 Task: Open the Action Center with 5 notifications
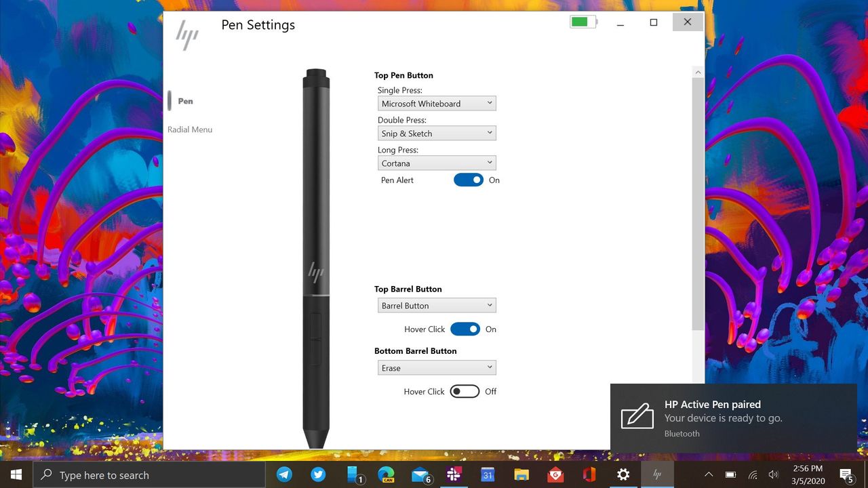846,475
